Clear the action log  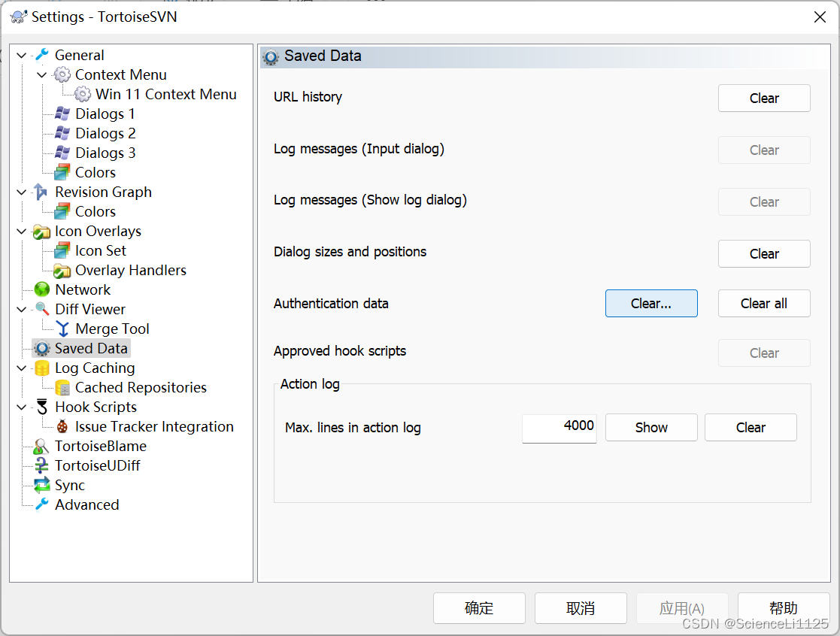tap(751, 427)
